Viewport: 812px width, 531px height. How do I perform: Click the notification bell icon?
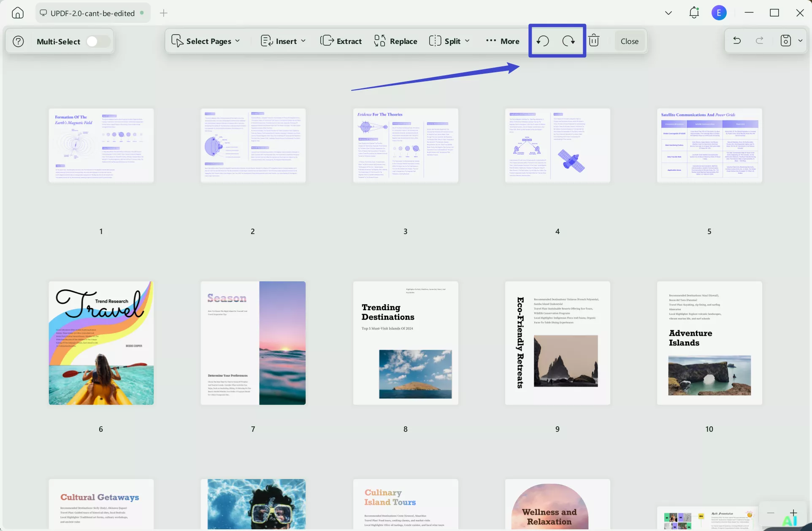tap(694, 13)
